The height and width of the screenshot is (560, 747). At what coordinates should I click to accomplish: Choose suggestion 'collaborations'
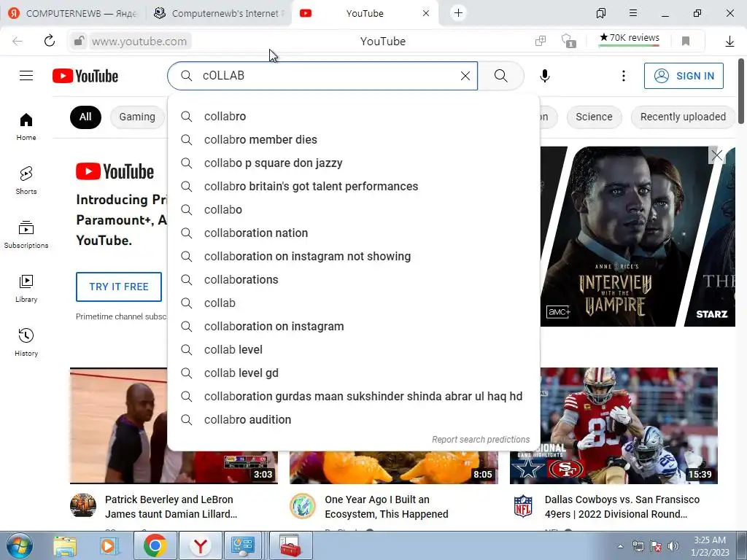(x=354, y=279)
